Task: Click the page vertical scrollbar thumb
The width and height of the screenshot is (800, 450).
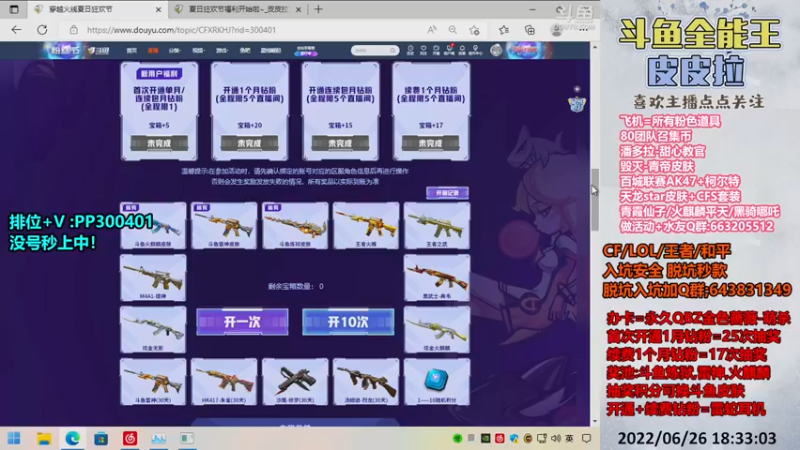Action: point(594,199)
